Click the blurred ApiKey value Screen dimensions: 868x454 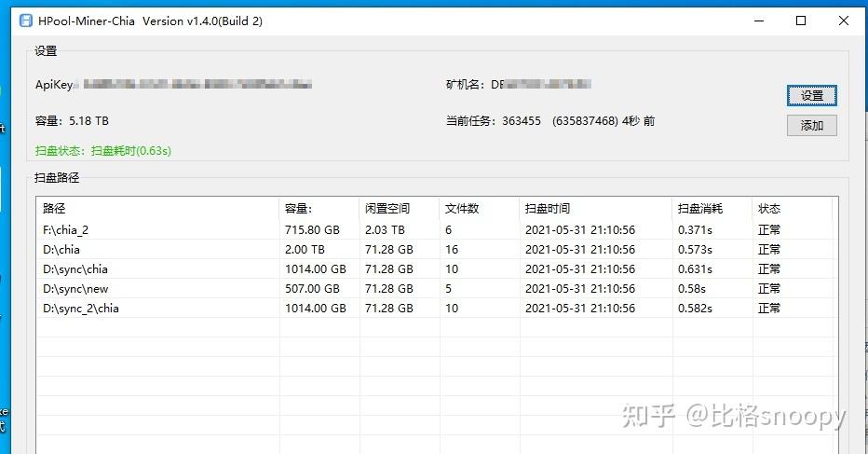point(197,84)
